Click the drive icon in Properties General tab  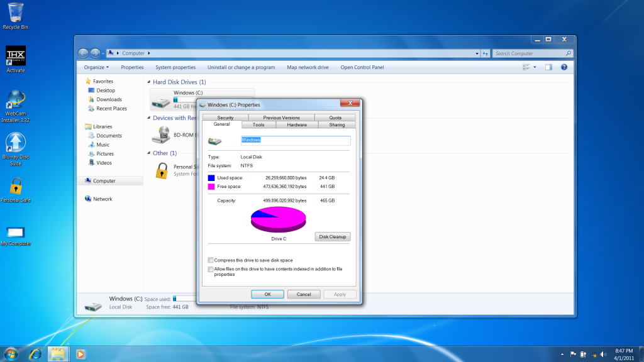coord(215,141)
